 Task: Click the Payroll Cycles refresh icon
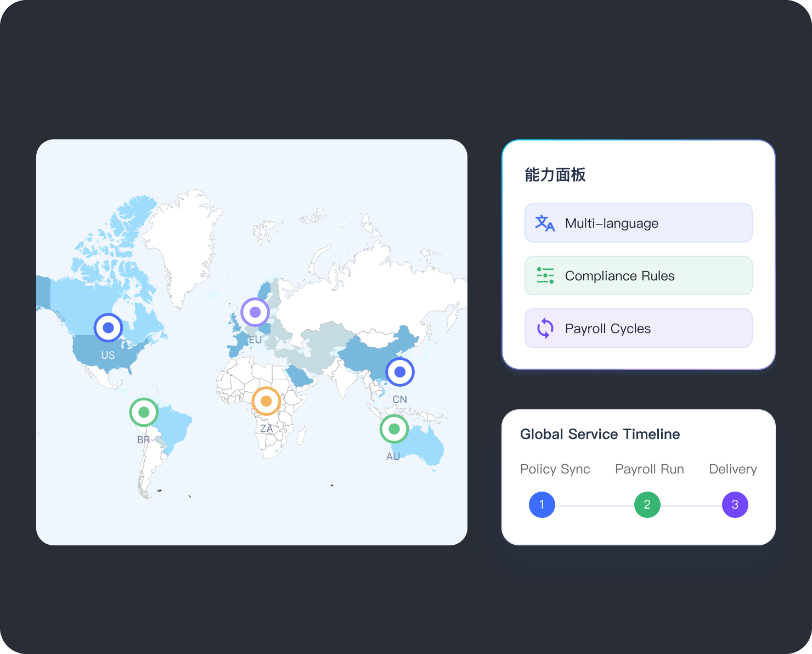545,328
